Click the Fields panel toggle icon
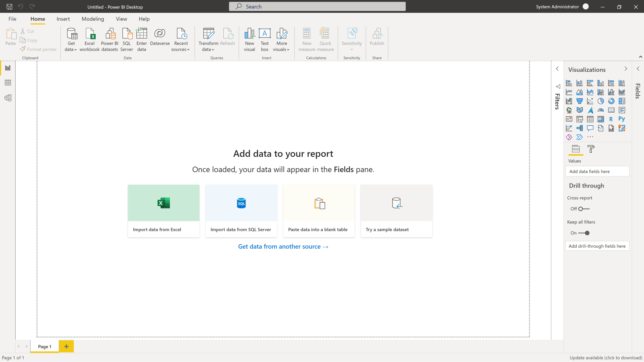This screenshot has height=362, width=644. pos(638,69)
